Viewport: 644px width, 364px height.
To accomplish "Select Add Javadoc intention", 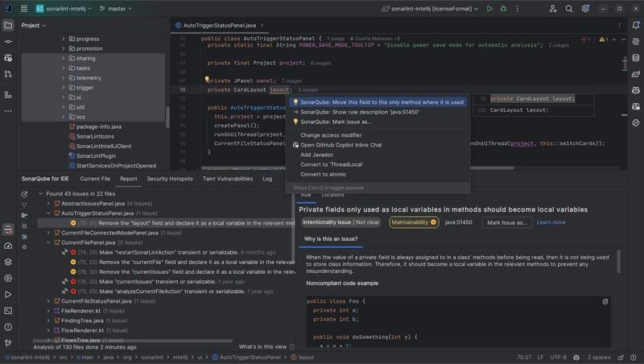I will pyautogui.click(x=378, y=155).
